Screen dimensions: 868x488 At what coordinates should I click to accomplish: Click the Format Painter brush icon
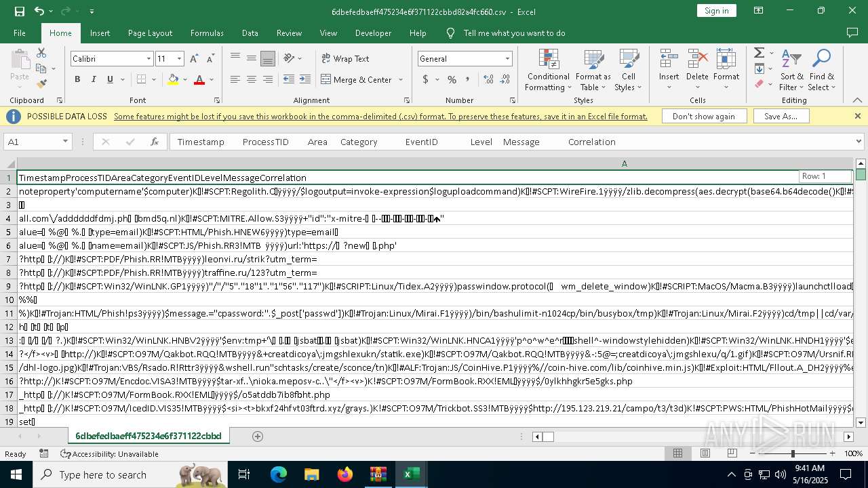click(x=41, y=84)
